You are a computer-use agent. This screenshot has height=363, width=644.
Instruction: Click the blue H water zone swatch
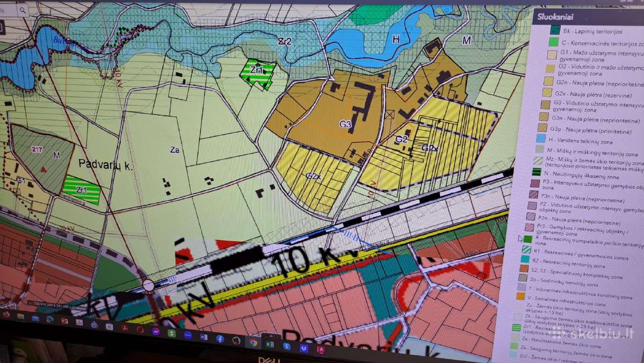[541, 139]
